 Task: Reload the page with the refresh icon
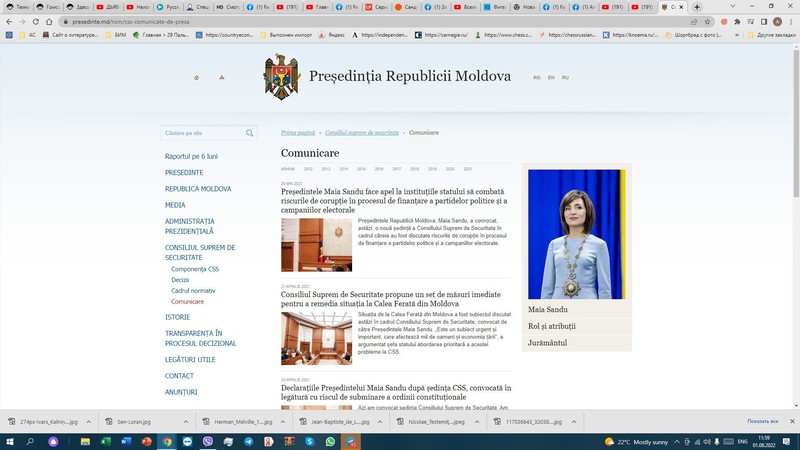click(36, 22)
